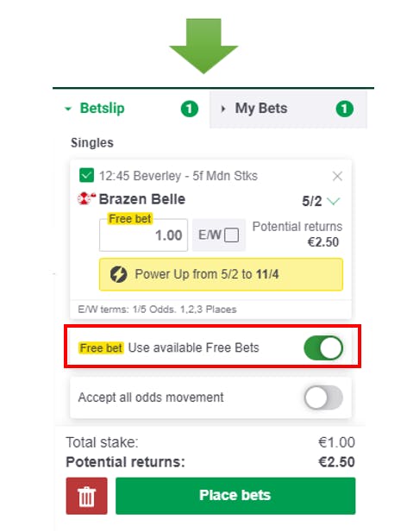
Task: Select the Betslip tab
Action: 132,110
